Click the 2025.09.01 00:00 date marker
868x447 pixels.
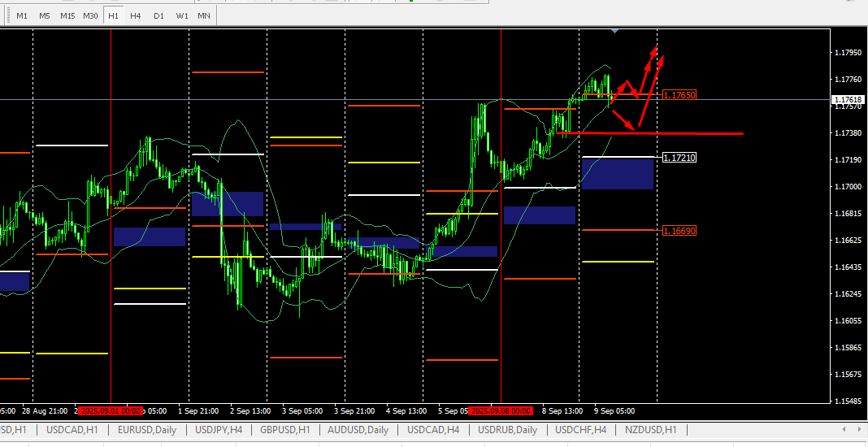tap(111, 411)
